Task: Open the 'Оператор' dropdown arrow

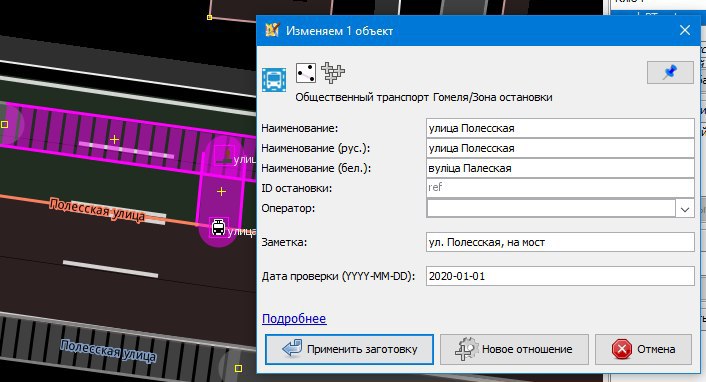Action: pos(685,209)
